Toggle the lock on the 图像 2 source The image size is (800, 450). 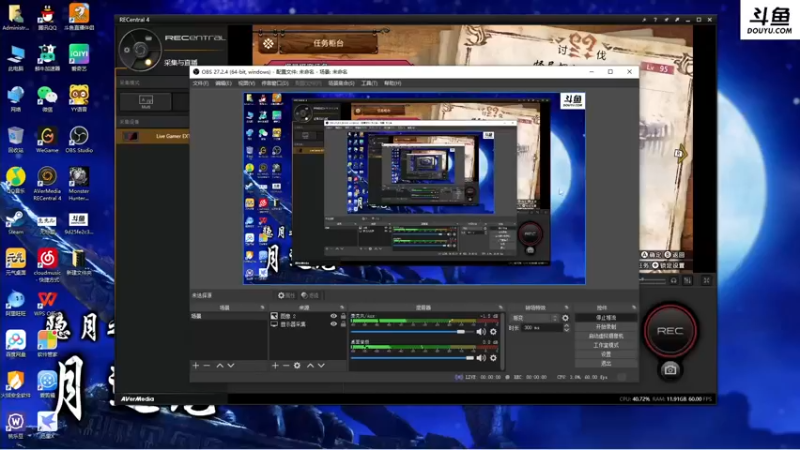[343, 316]
